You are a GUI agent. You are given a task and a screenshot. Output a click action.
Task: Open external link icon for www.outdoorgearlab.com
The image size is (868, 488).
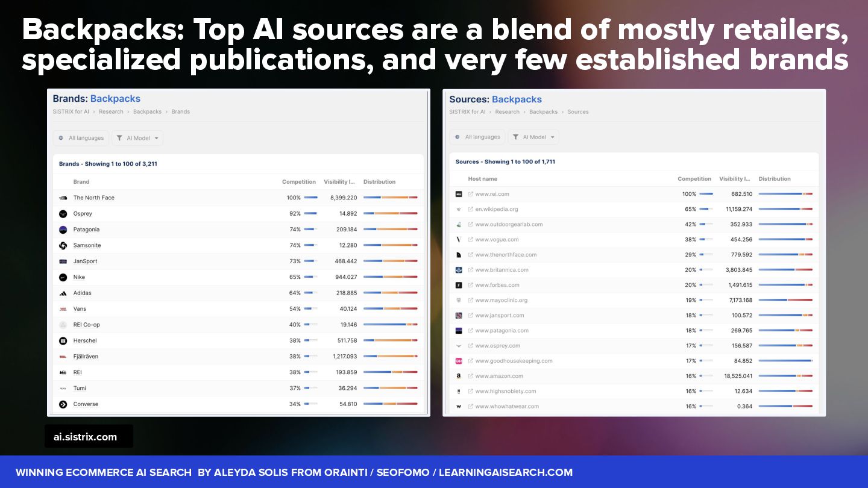pos(471,224)
